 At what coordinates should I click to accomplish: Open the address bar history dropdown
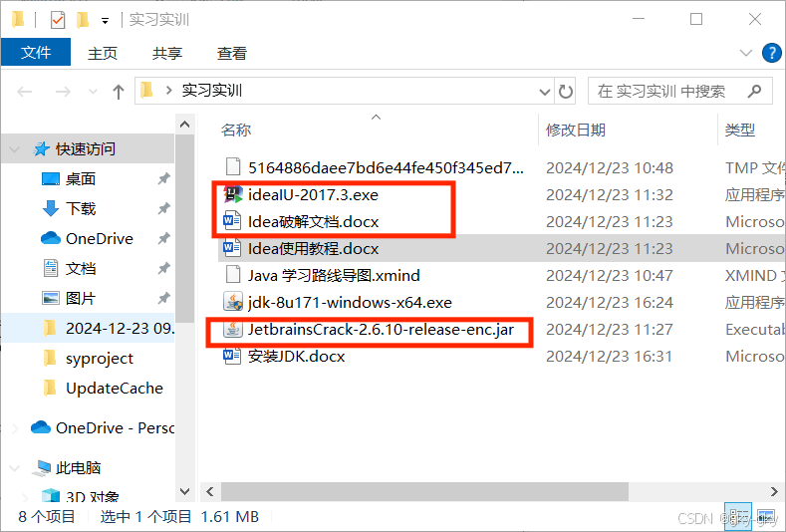coord(545,92)
